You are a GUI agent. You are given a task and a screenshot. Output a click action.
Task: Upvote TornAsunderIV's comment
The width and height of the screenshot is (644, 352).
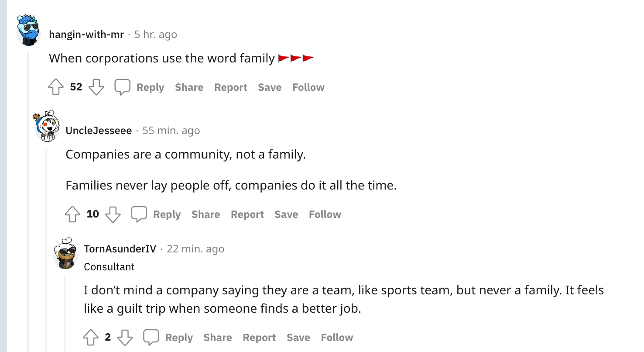click(x=91, y=337)
